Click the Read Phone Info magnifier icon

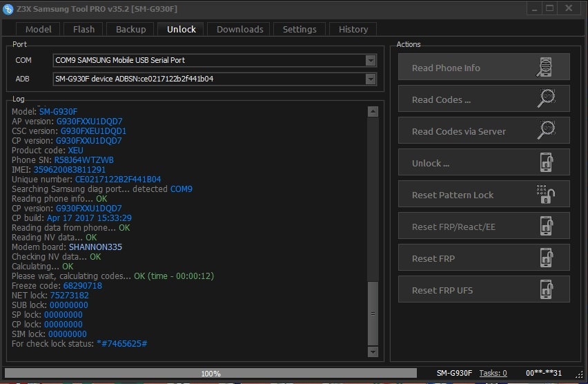(x=545, y=67)
